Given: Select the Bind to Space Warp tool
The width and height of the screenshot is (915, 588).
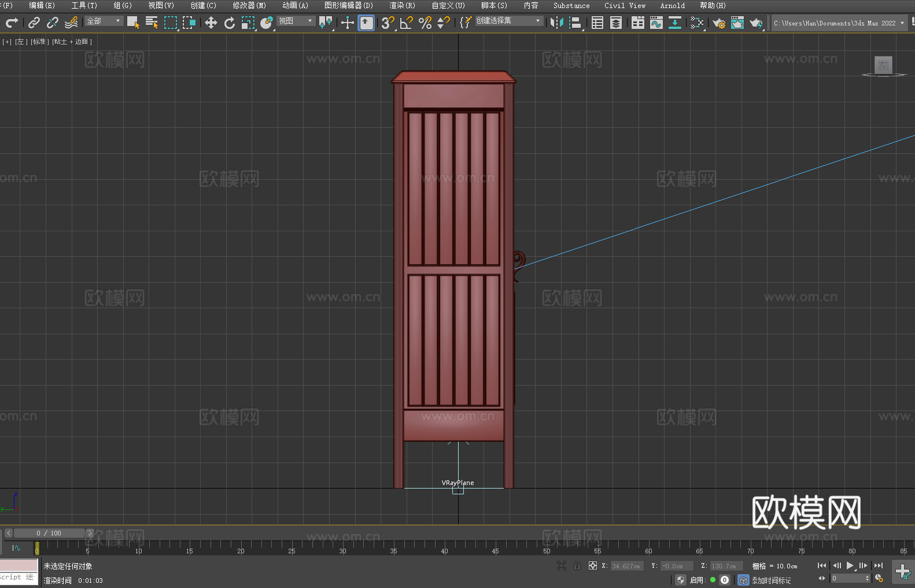Looking at the screenshot, I should point(71,23).
